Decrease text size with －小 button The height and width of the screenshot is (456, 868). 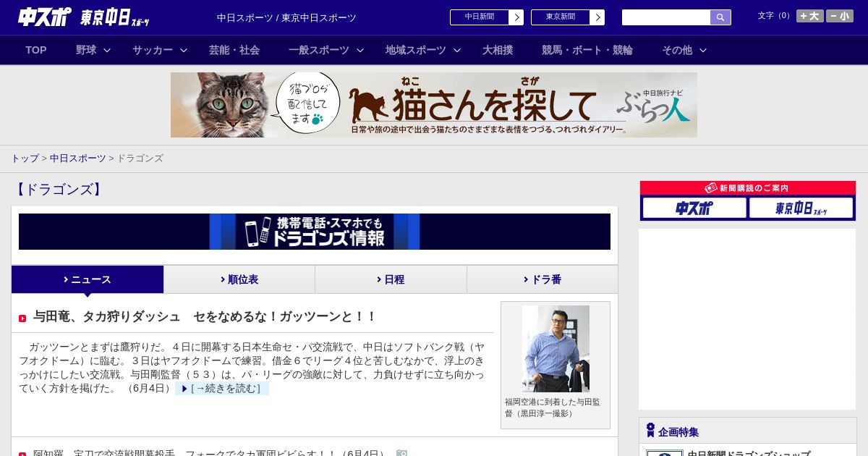(x=840, y=16)
